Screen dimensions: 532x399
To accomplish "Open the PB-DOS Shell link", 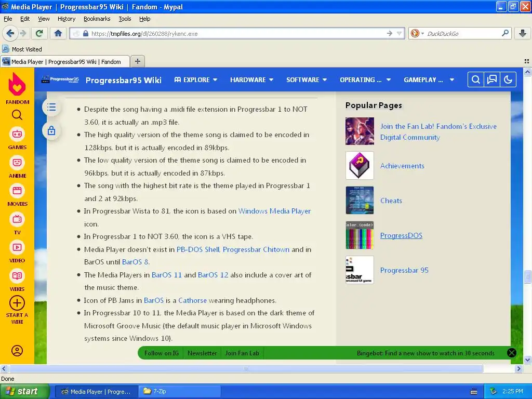I will pyautogui.click(x=198, y=249).
